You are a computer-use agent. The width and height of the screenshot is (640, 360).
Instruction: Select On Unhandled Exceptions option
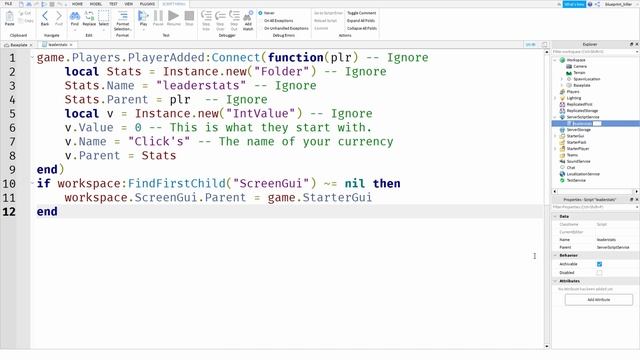pos(283,28)
